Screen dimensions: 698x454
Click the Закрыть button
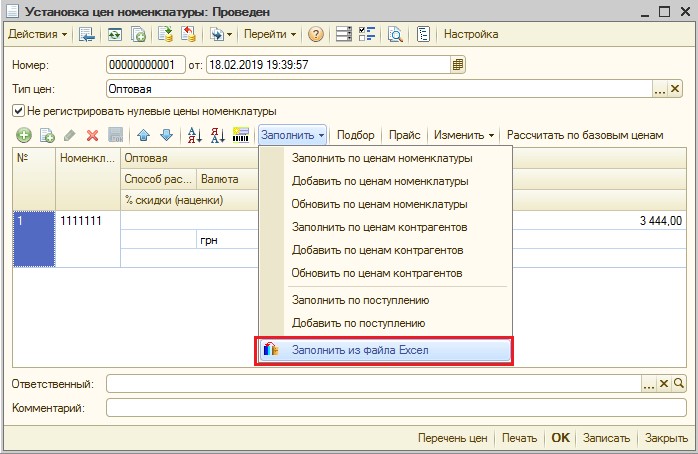(666, 438)
